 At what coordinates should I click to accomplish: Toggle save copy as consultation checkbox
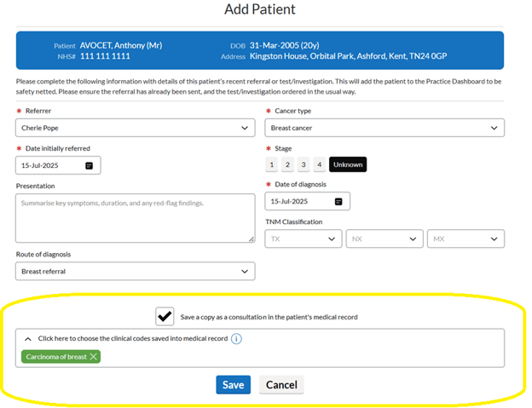[x=165, y=317]
